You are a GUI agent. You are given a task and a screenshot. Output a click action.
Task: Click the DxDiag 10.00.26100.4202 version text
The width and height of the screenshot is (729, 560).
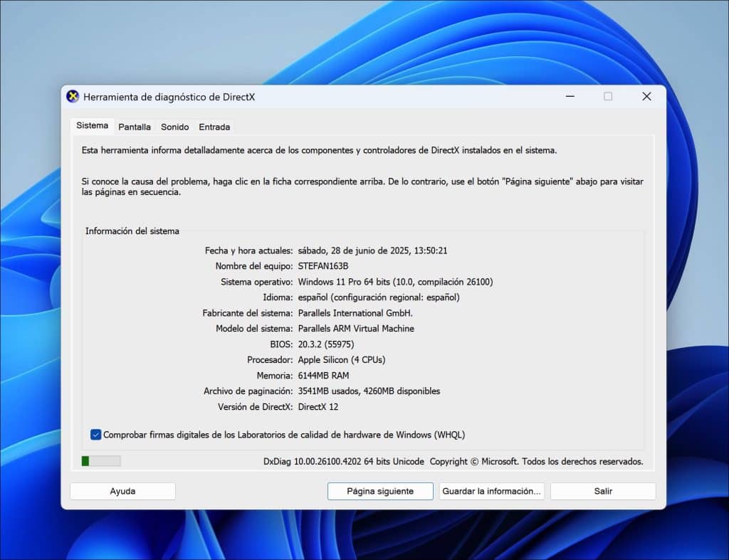point(344,462)
